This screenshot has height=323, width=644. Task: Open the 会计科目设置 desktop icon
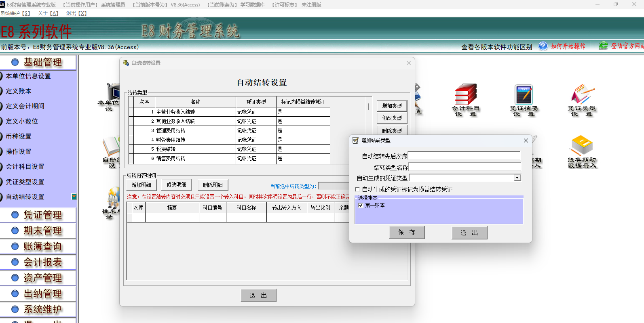(465, 95)
